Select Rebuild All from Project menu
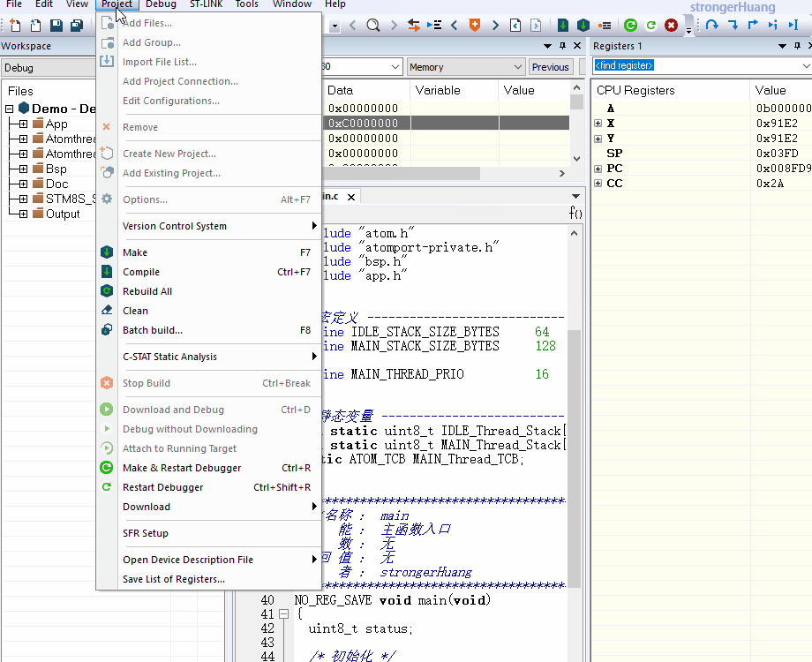This screenshot has width=812, height=662. 147,291
